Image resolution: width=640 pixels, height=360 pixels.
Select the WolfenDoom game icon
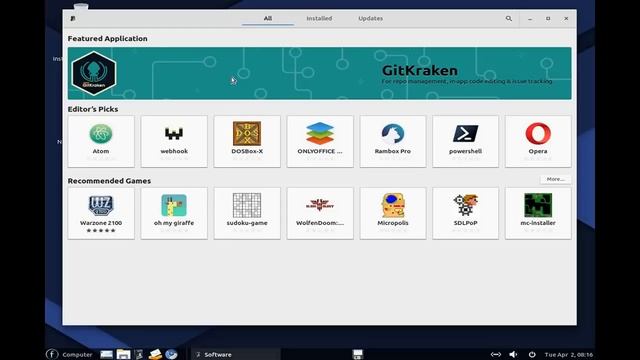[x=320, y=205]
